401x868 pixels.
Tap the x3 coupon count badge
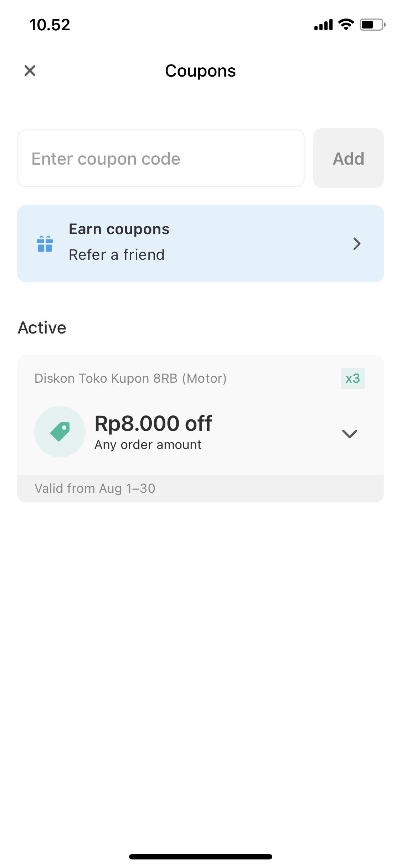pos(353,378)
